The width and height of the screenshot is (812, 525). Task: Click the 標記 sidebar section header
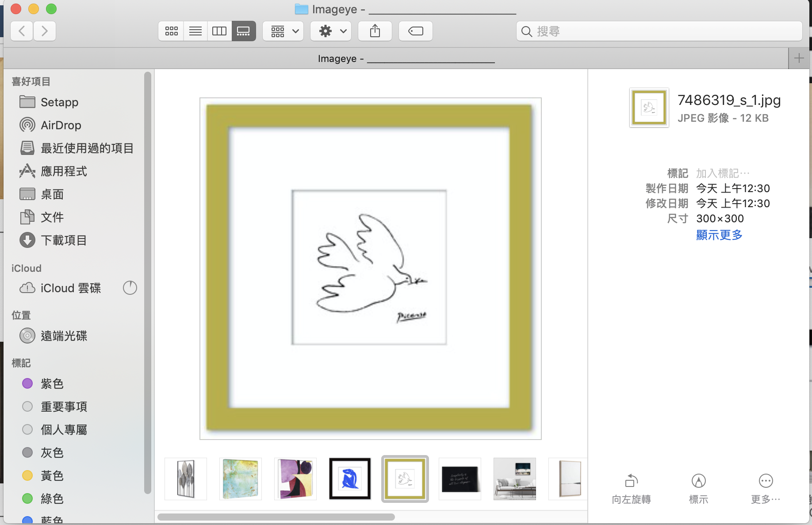click(21, 363)
